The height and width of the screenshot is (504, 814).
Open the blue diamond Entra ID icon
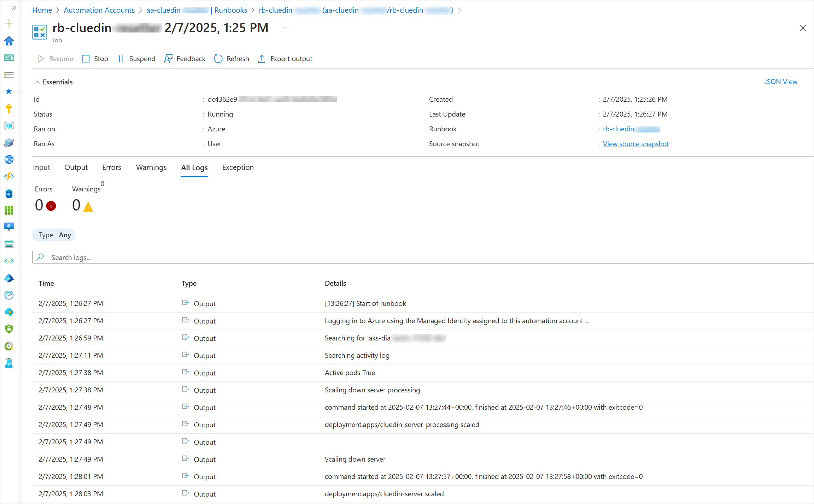pos(9,278)
